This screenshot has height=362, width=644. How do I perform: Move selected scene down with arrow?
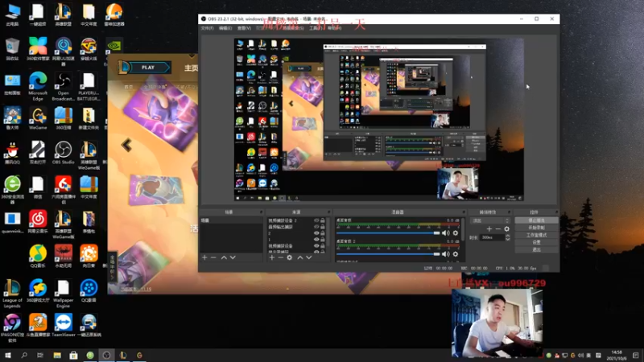(233, 257)
